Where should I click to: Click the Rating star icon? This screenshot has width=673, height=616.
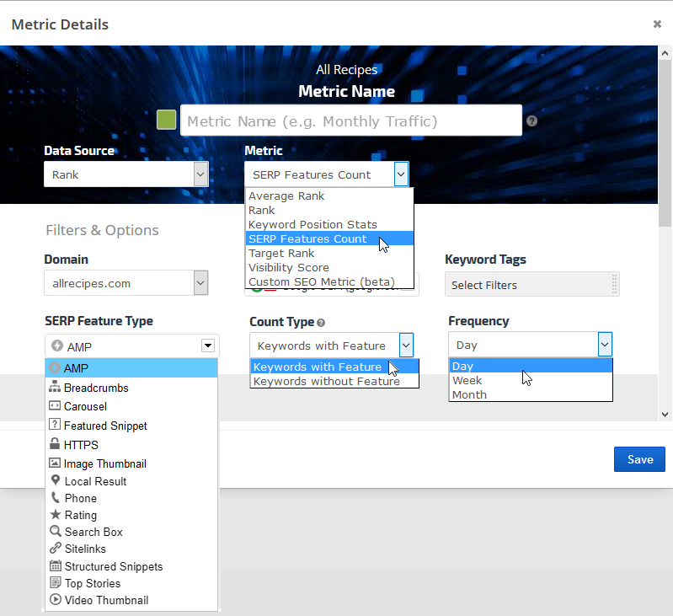[56, 515]
